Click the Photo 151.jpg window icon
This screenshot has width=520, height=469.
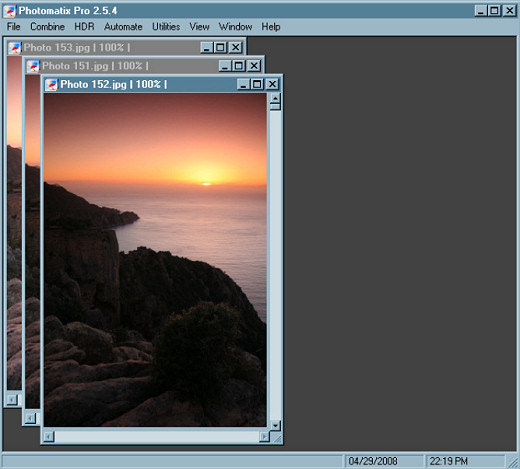(x=33, y=66)
